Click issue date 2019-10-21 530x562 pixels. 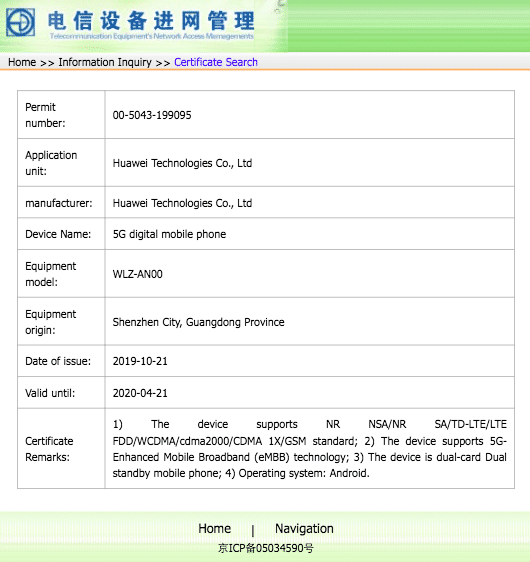[140, 361]
